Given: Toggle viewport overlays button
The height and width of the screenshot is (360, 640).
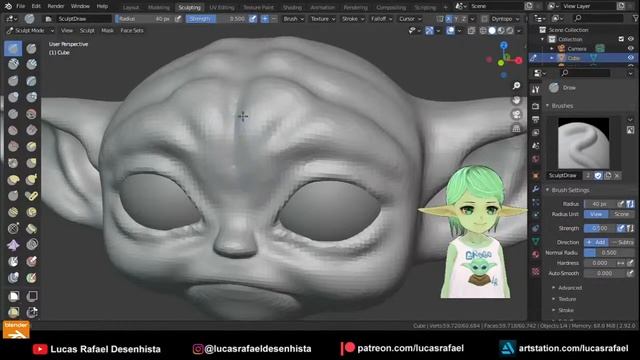Looking at the screenshot, I should tap(450, 30).
